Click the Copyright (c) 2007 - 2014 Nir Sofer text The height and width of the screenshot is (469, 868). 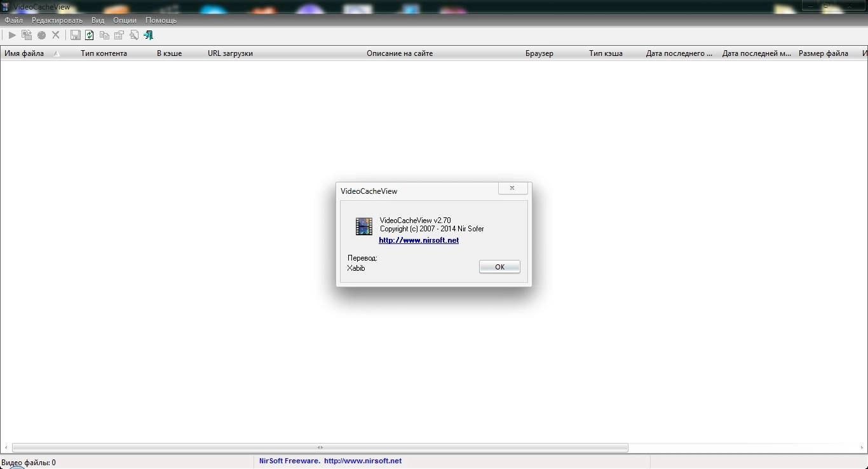[x=432, y=229]
